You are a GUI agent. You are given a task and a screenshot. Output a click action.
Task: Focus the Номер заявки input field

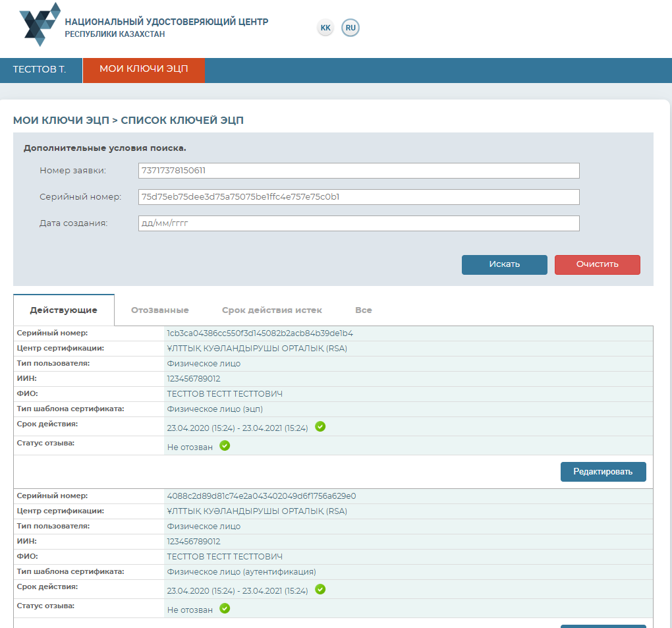(358, 171)
